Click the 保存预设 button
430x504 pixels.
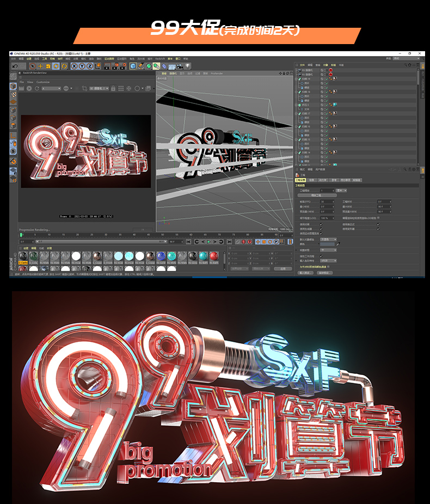click(x=324, y=273)
